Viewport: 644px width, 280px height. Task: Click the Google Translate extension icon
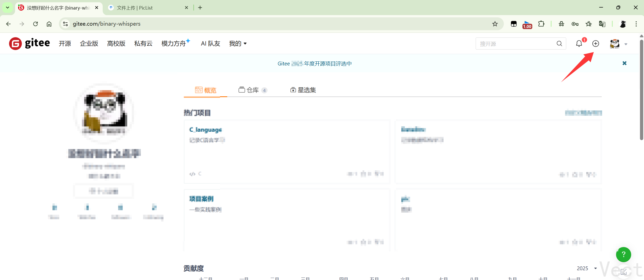[602, 24]
